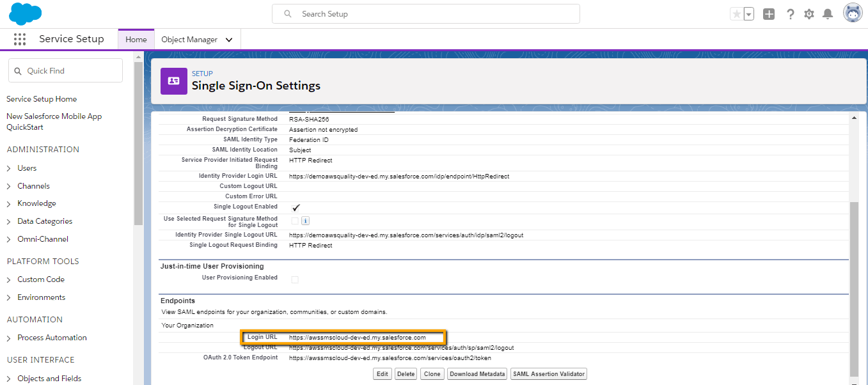868x385 pixels.
Task: Click the sidebar scroll-up arrow
Action: pos(138,58)
